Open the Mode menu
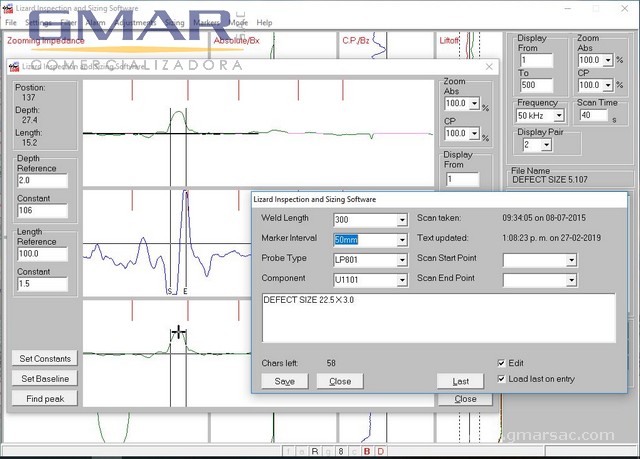Viewport: 640px width, 459px height. click(239, 22)
